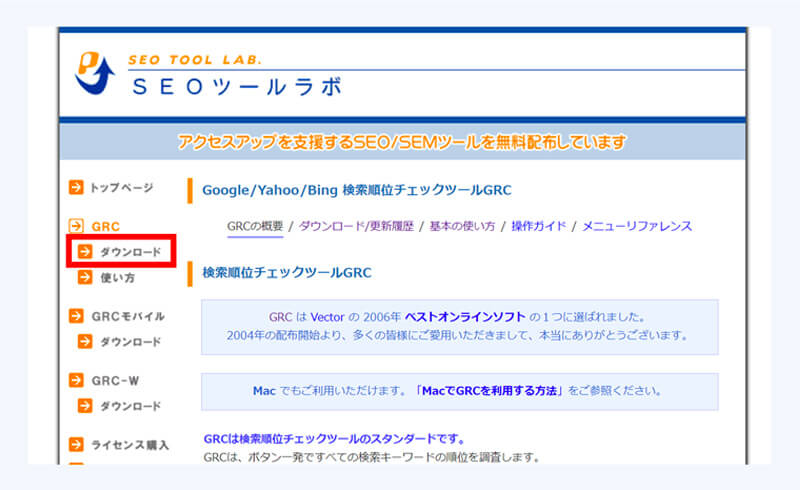Click arrow icon beside GRC's ダウンロード

point(85,251)
